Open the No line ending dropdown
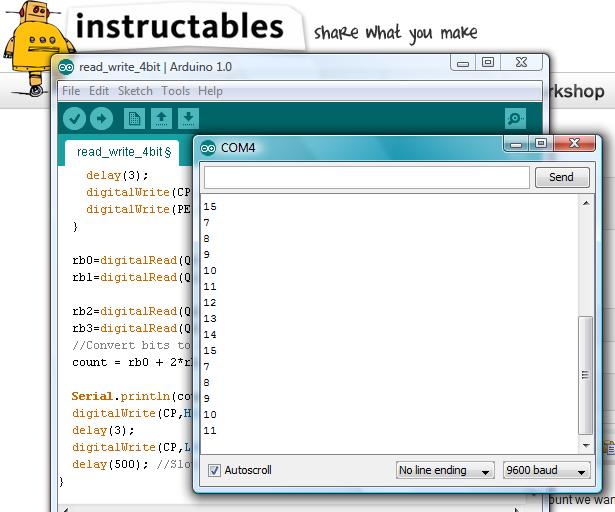The image size is (615, 512). [x=445, y=470]
